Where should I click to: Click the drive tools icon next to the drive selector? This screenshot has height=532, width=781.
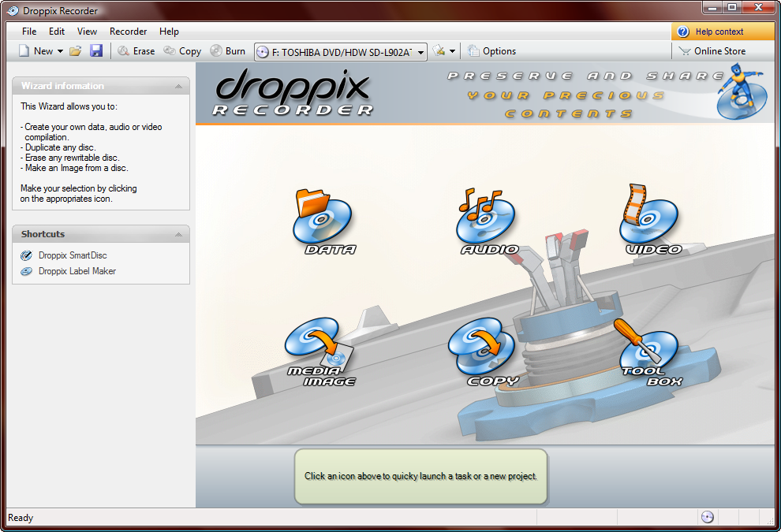[439, 50]
